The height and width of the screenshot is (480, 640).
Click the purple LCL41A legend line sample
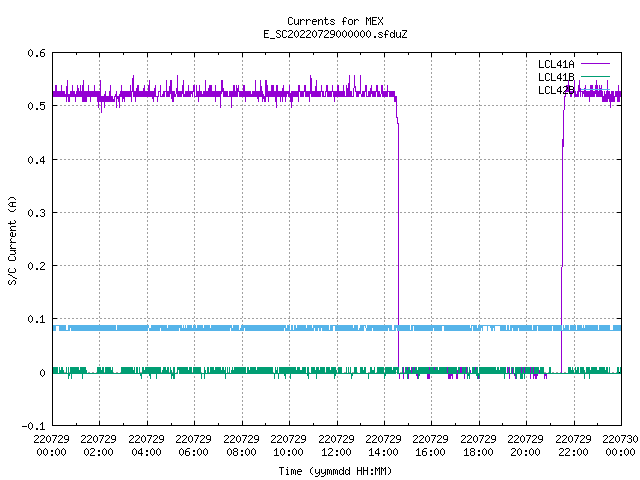tap(595, 64)
